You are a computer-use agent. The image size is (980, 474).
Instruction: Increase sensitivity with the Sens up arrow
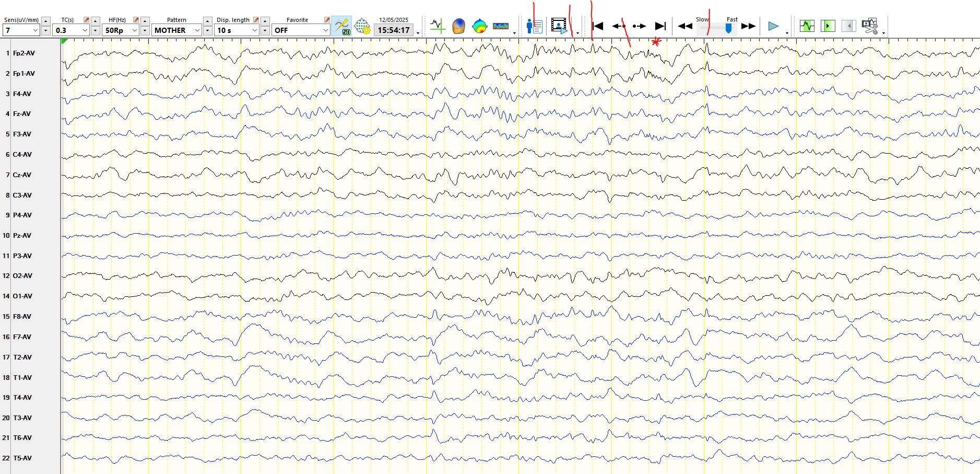coord(46,21)
